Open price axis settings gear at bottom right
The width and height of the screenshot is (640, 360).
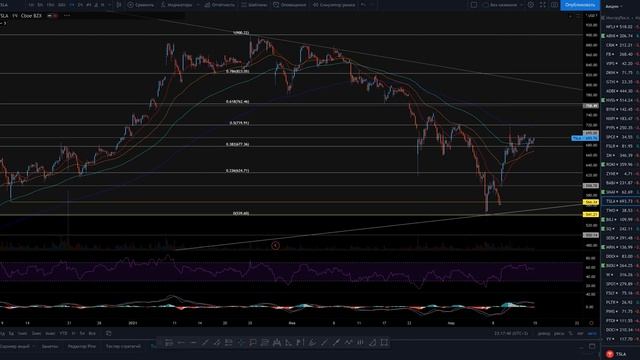(x=591, y=323)
